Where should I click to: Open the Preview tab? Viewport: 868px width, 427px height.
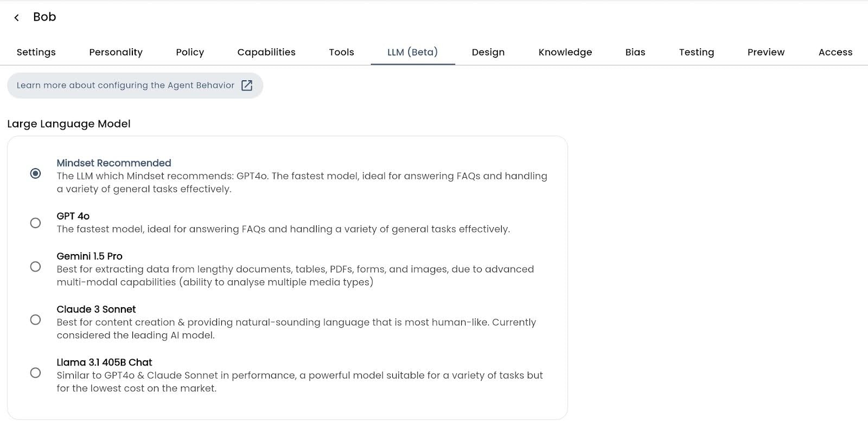(766, 52)
